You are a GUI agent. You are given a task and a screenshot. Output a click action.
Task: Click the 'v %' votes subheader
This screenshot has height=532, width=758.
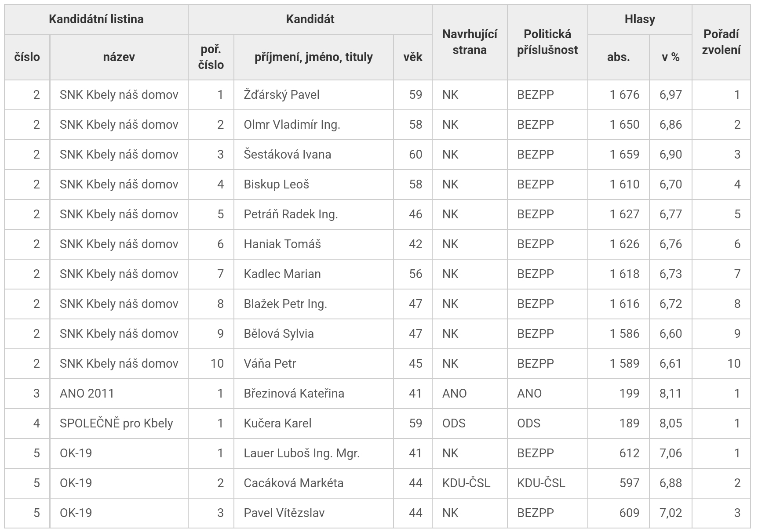671,57
